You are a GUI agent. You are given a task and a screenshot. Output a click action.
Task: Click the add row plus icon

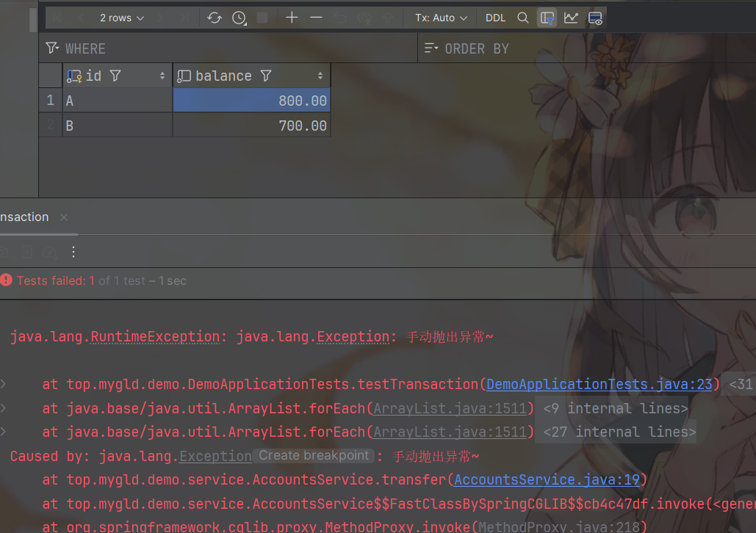click(292, 18)
